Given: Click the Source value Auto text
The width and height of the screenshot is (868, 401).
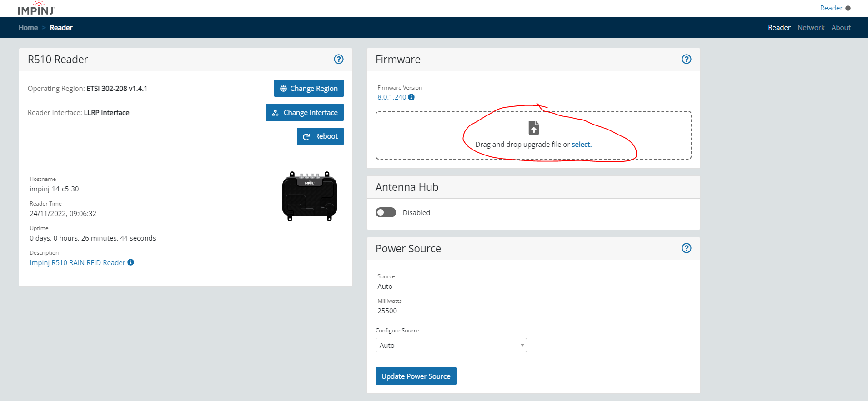Looking at the screenshot, I should (385, 286).
